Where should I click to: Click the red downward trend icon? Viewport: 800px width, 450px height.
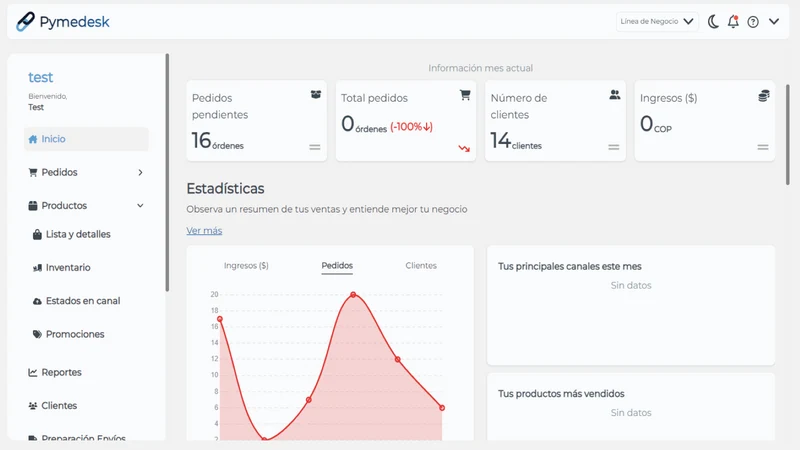(x=464, y=148)
